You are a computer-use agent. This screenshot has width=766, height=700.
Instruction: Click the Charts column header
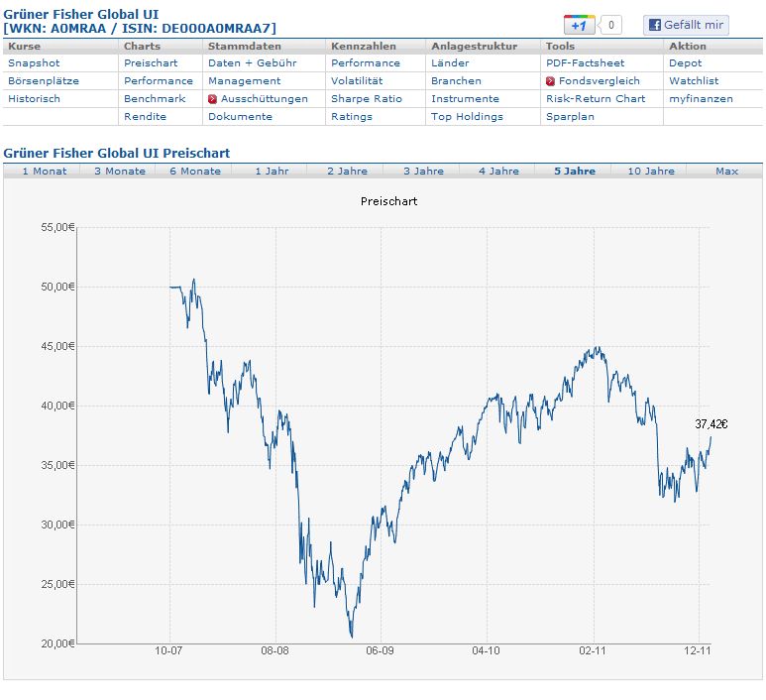[142, 46]
